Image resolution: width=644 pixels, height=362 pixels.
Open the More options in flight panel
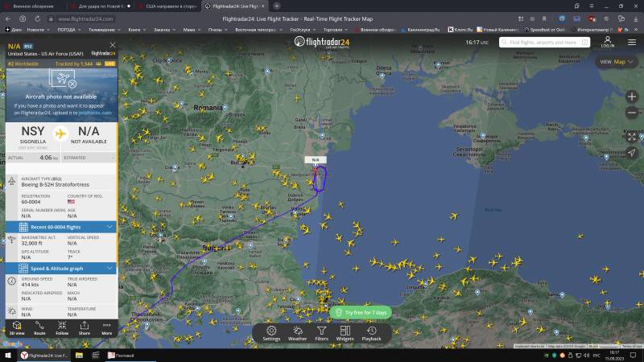[107, 328]
